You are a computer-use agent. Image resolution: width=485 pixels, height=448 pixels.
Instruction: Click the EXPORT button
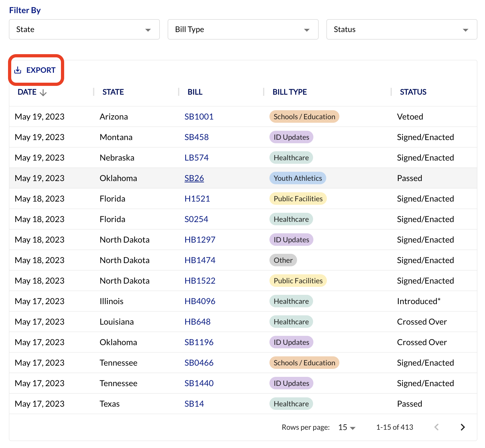click(x=41, y=70)
